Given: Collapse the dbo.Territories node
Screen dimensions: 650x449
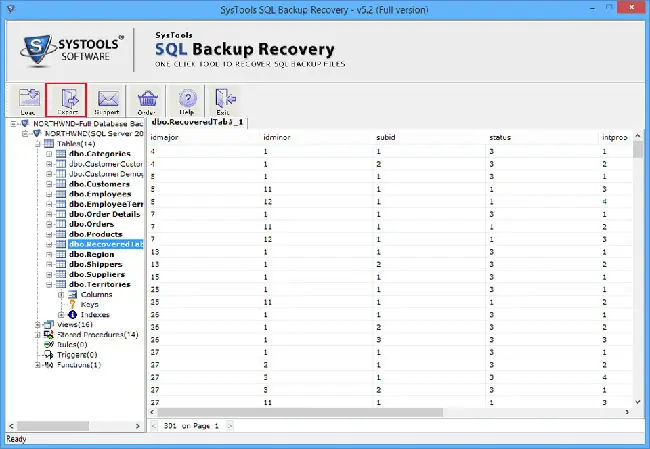Looking at the screenshot, I should point(49,284).
